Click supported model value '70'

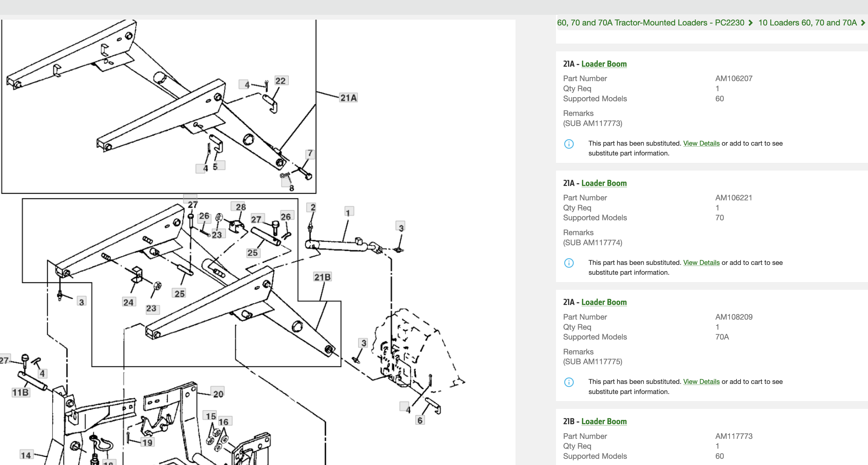tap(719, 217)
